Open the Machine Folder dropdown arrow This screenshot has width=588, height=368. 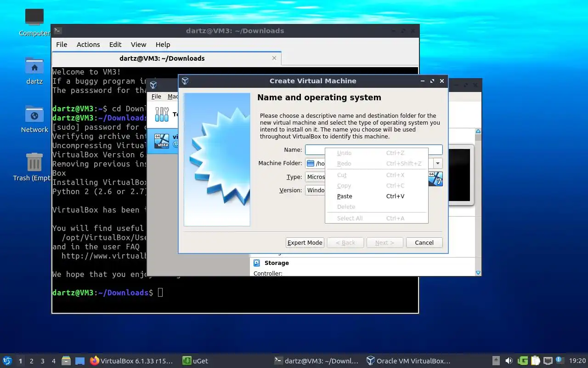438,163
